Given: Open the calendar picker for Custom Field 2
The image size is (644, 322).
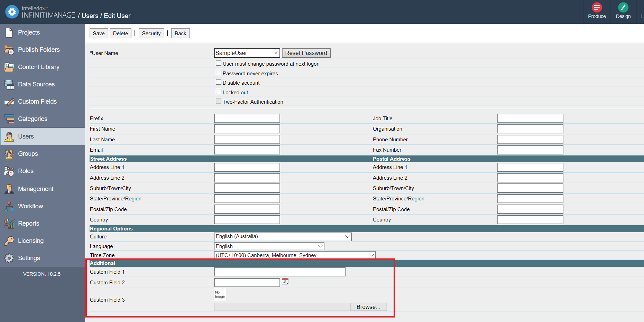Looking at the screenshot, I should [x=285, y=281].
